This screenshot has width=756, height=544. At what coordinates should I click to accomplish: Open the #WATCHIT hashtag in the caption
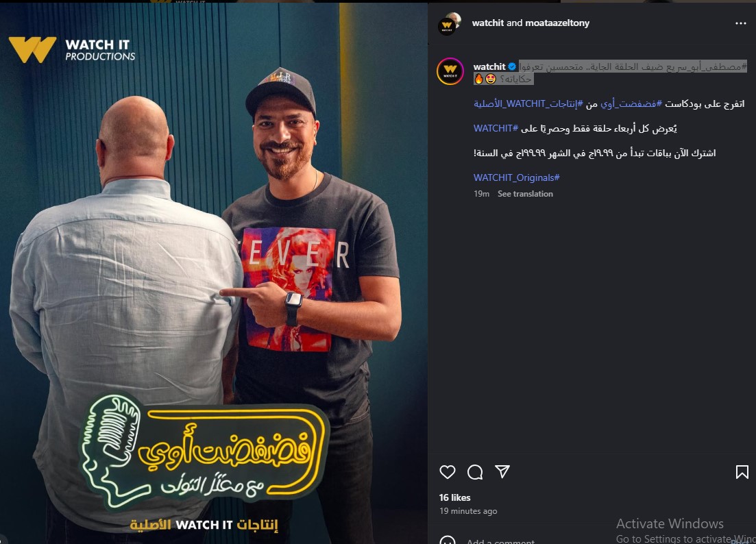point(496,128)
